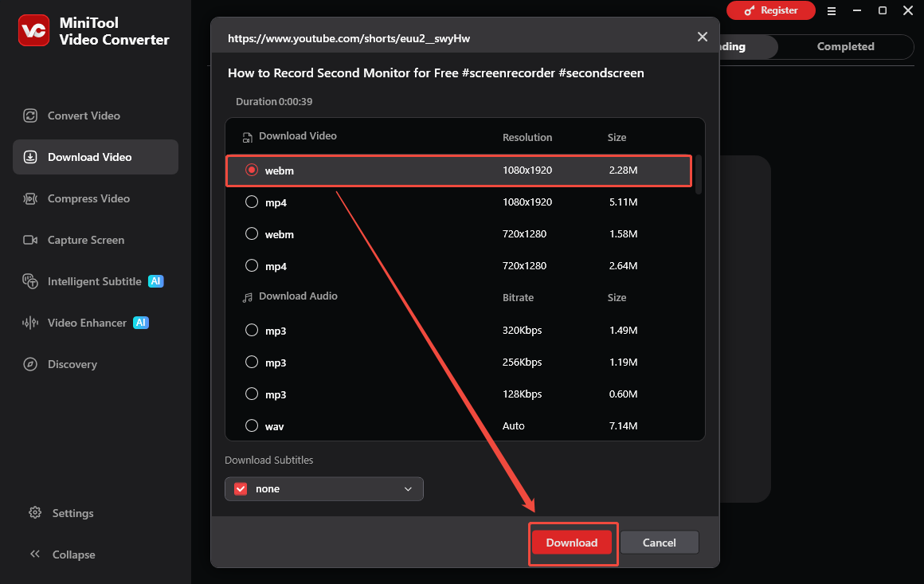Screen dimensions: 924x584
Task: Click the Capture Screen camera icon
Action: tap(30, 240)
